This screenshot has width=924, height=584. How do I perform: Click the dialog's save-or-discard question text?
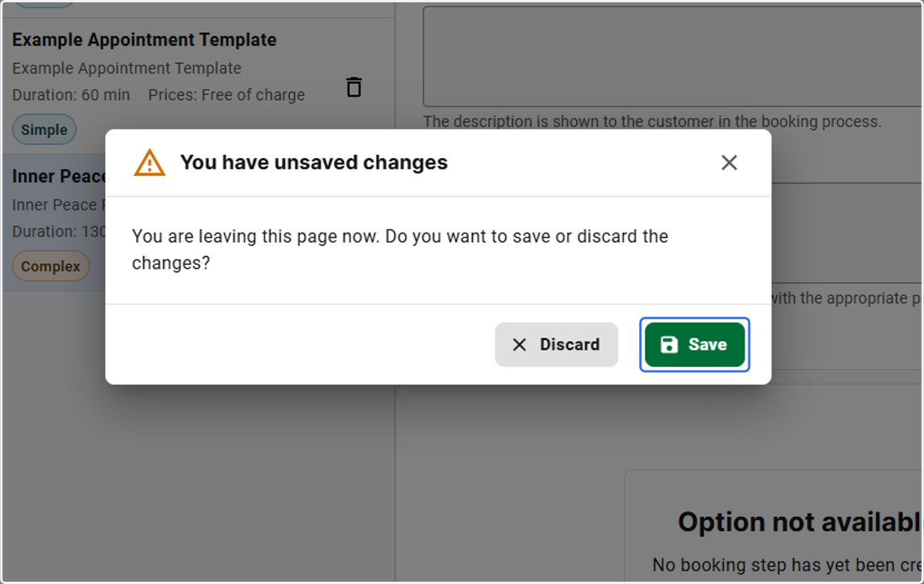[x=400, y=250]
